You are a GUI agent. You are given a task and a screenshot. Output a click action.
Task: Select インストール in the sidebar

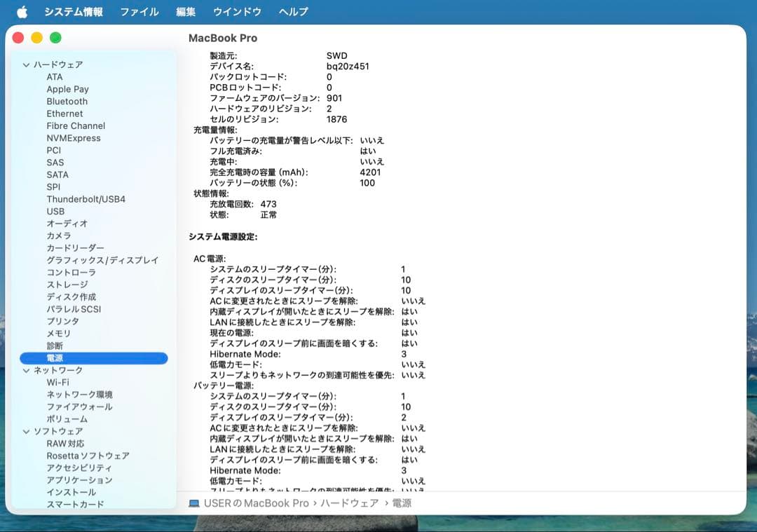coord(71,493)
